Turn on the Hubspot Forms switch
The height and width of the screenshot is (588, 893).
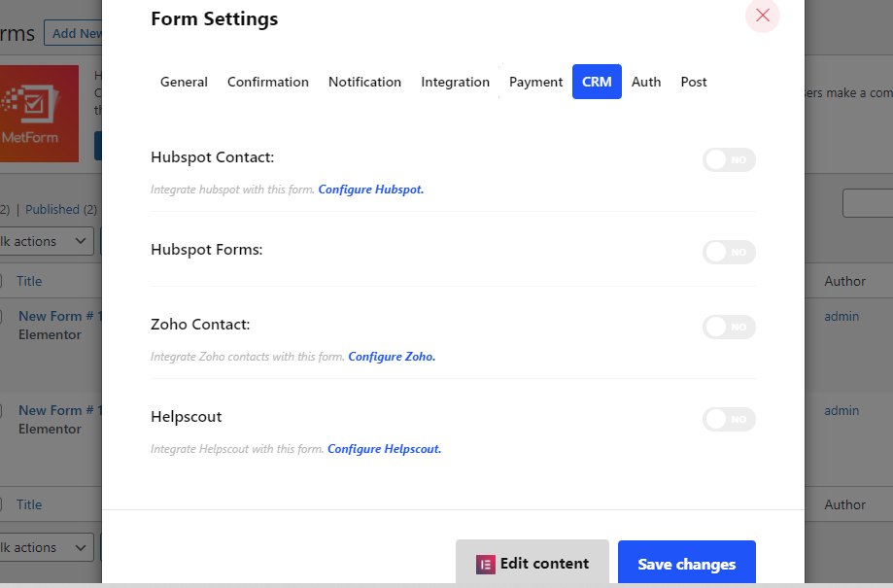click(x=729, y=253)
